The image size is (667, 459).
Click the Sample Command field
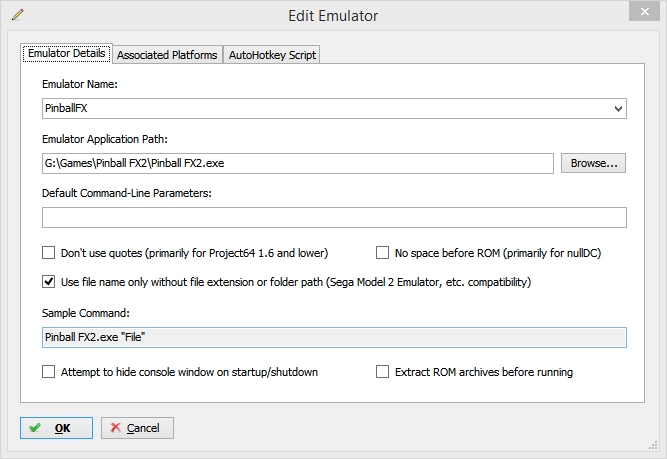click(334, 337)
